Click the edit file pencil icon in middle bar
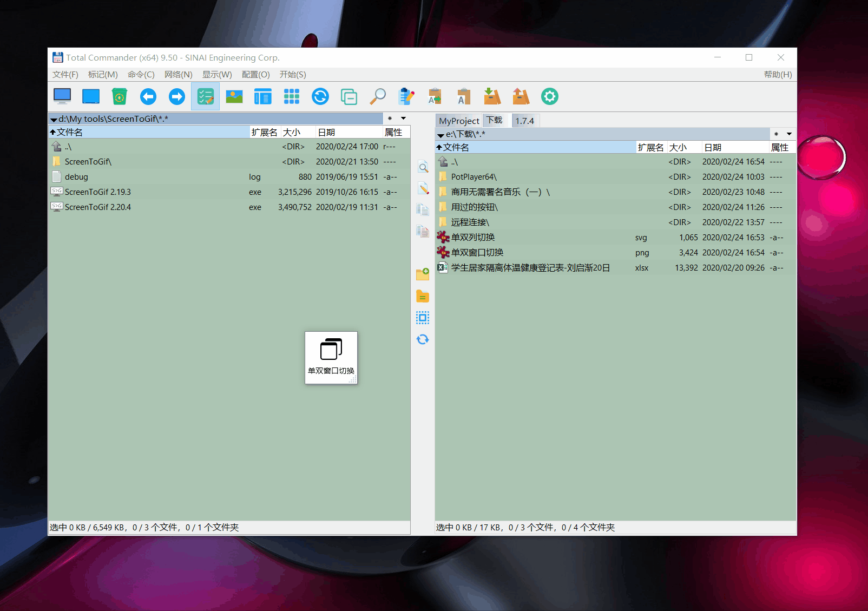 coord(423,188)
